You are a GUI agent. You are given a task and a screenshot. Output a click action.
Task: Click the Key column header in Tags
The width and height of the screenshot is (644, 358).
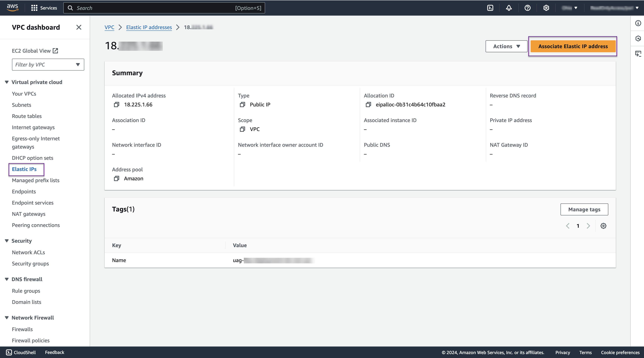click(x=117, y=245)
